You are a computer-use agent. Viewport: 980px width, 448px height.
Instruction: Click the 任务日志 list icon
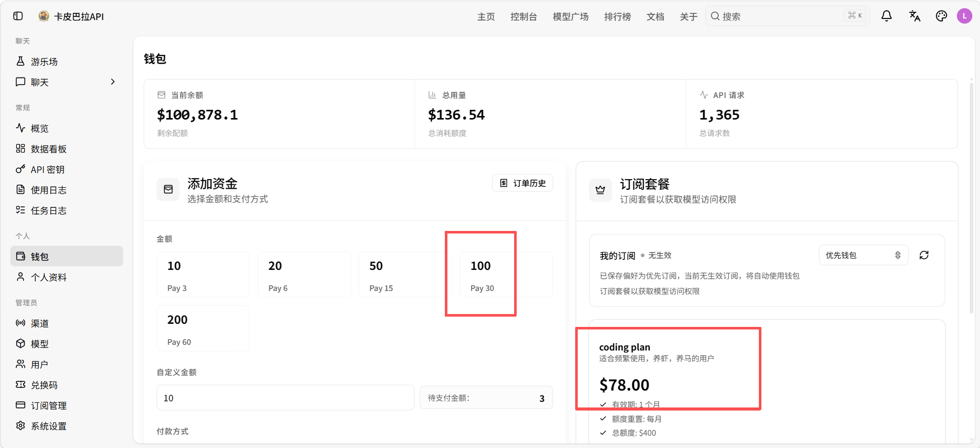pyautogui.click(x=21, y=210)
